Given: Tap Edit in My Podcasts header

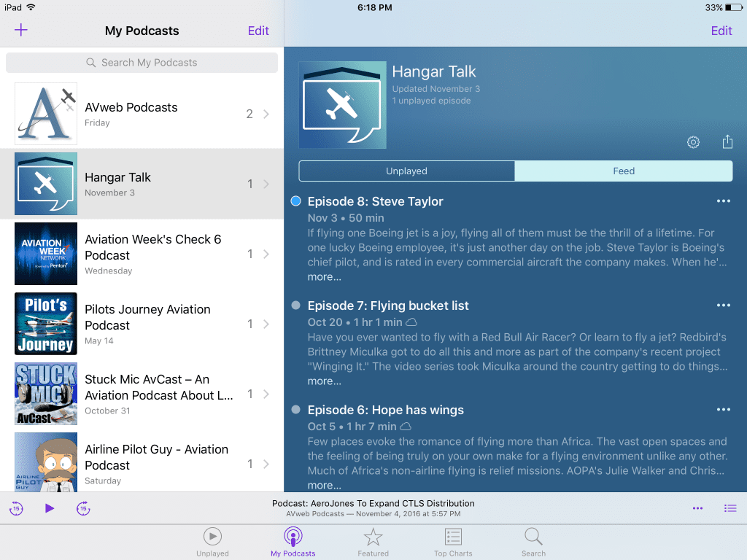Looking at the screenshot, I should click(258, 31).
